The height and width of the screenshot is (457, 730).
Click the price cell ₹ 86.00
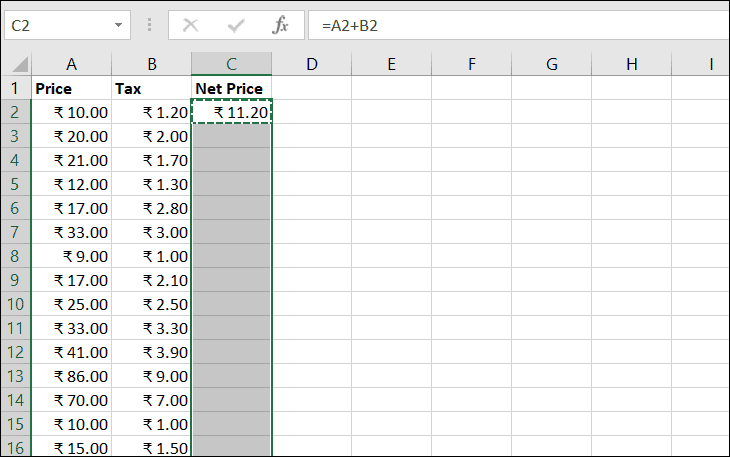(71, 376)
